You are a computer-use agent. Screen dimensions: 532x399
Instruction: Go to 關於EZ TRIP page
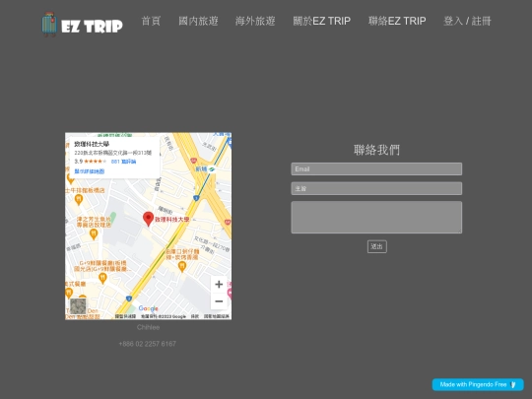[x=321, y=21]
